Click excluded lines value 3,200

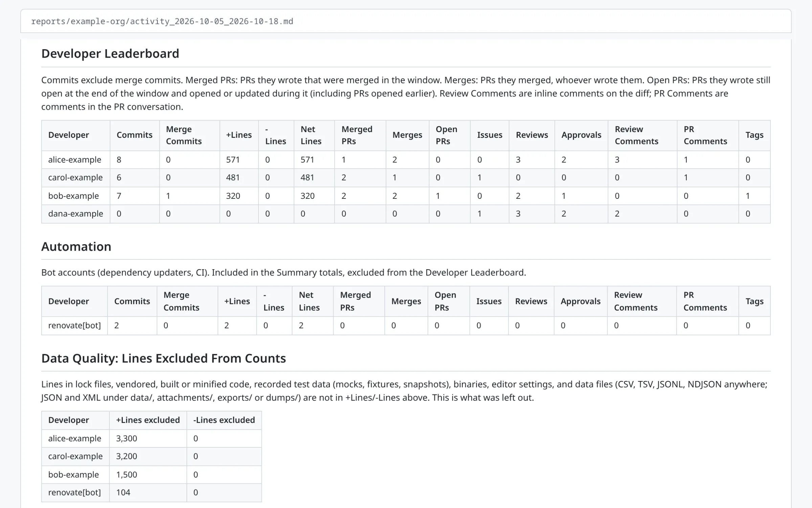point(127,456)
